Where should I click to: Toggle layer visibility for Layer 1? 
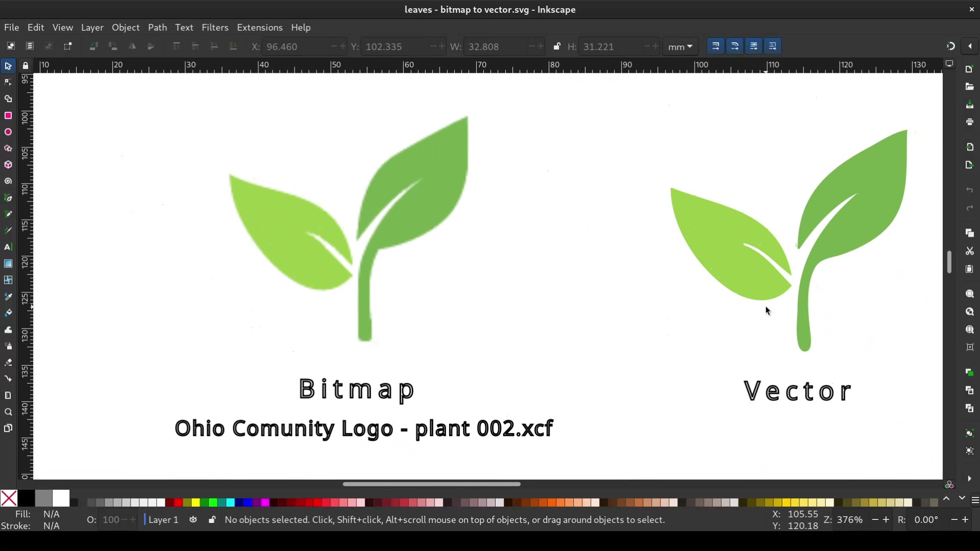193,520
